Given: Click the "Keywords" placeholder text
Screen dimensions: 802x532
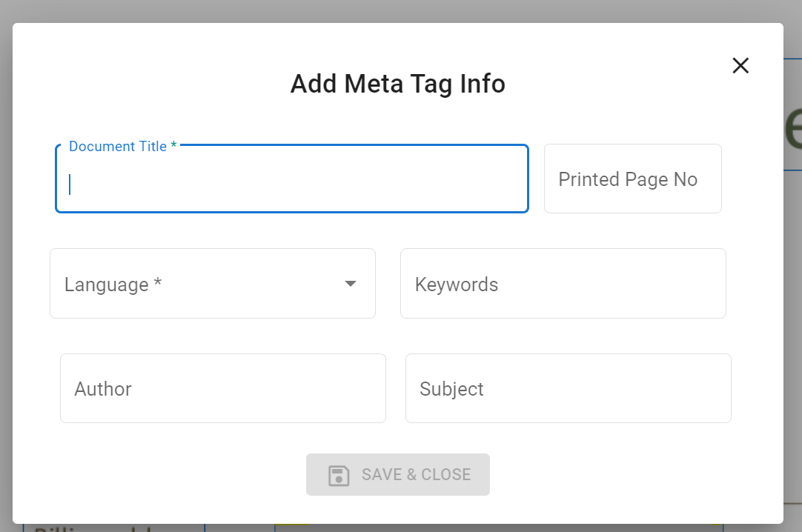Looking at the screenshot, I should tap(457, 285).
